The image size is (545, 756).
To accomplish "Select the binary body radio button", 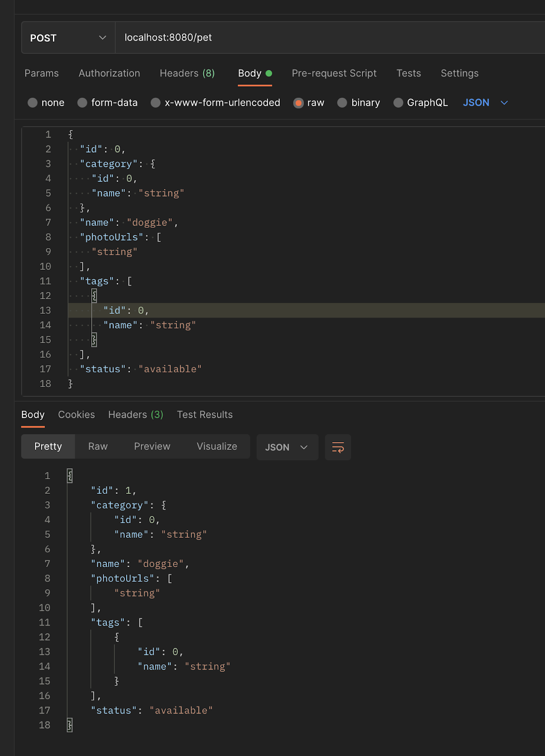I will click(342, 103).
